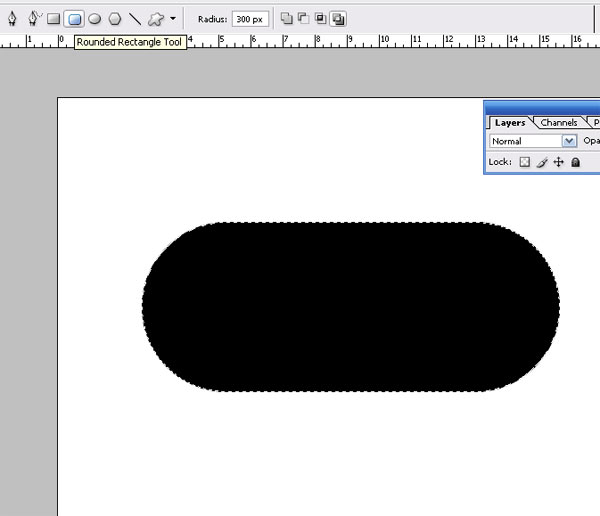Choose the Rectangle shape tool

click(54, 19)
